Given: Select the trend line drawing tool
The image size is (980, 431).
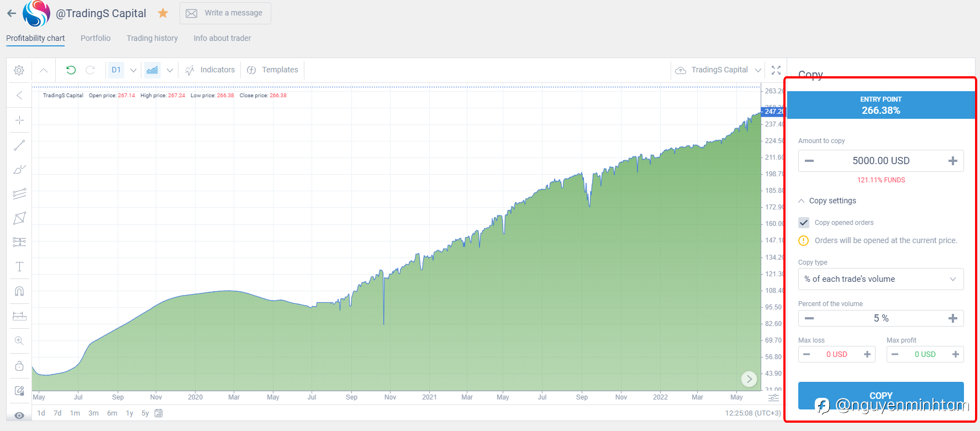Looking at the screenshot, I should [19, 145].
